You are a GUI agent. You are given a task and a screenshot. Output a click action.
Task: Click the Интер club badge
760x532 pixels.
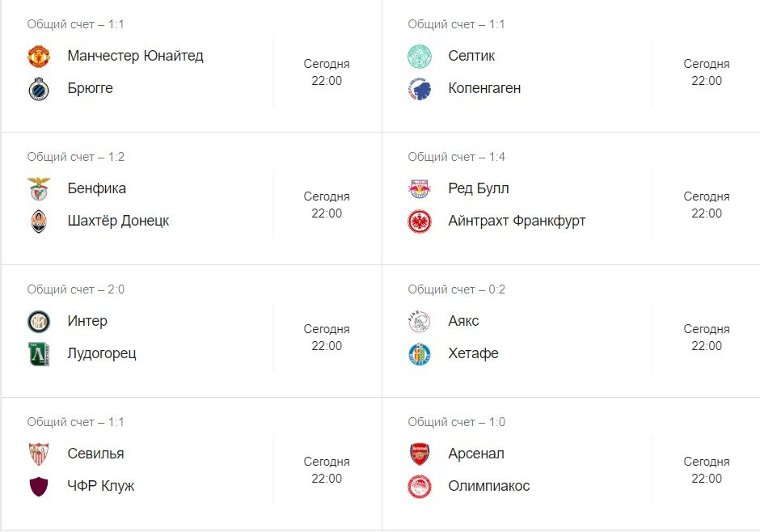click(x=39, y=321)
